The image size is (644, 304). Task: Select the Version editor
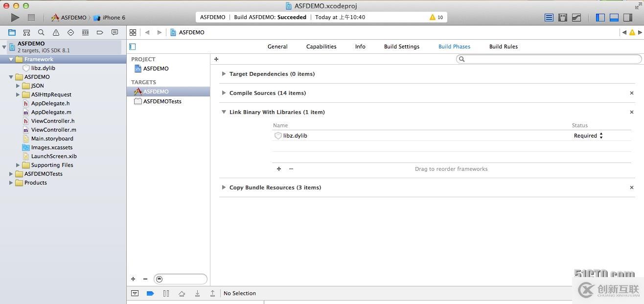[x=576, y=18]
